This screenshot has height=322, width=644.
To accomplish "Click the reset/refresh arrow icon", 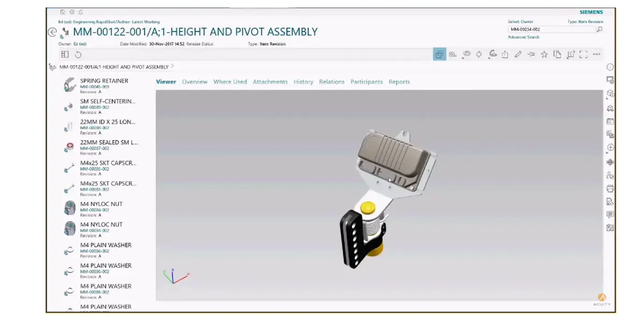I will [78, 54].
